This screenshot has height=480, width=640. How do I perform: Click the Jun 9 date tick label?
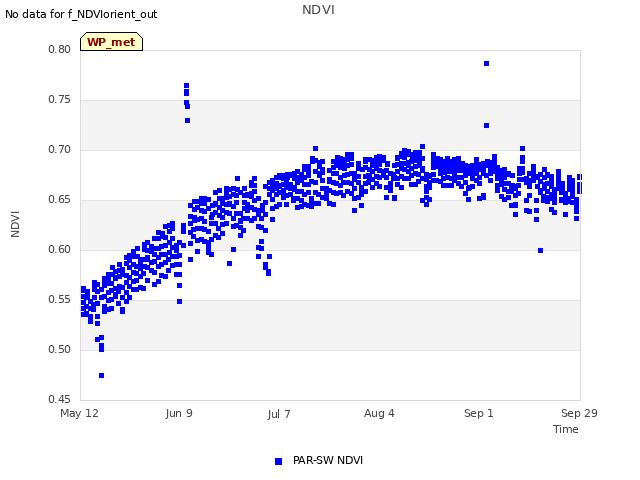click(x=179, y=413)
